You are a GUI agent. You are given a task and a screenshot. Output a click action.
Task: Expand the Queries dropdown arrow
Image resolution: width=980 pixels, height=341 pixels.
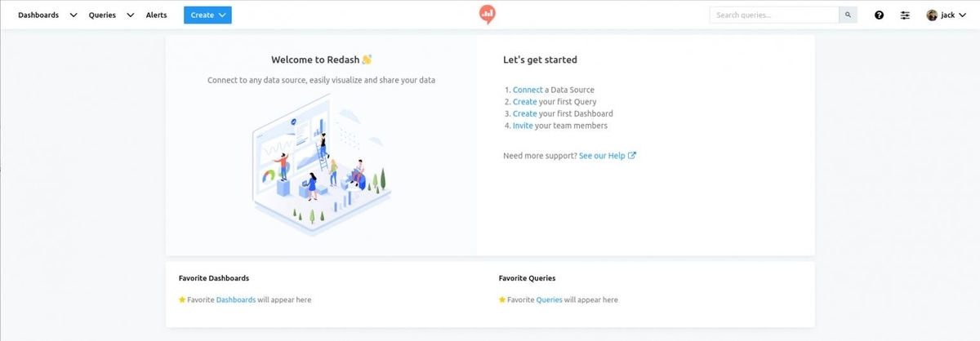pos(130,15)
